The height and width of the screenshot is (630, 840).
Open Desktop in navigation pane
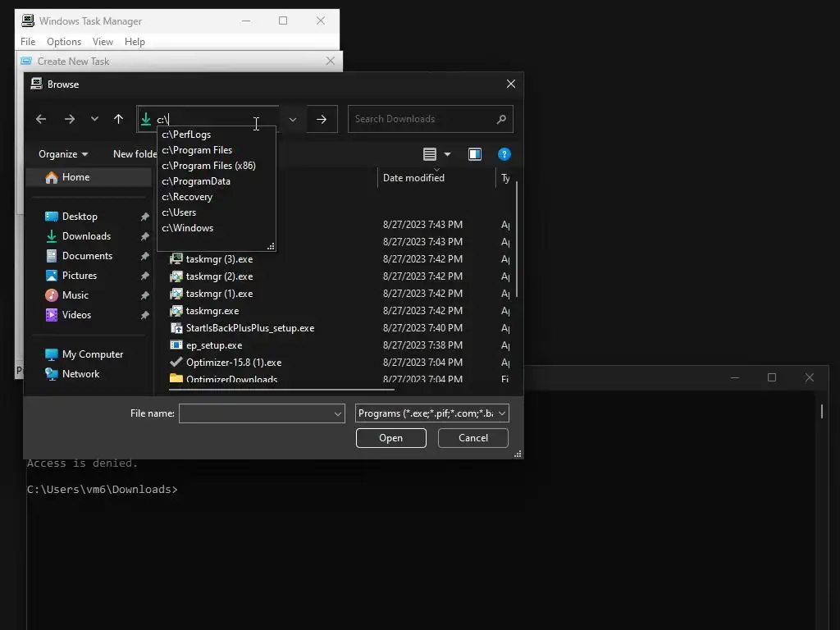click(80, 217)
